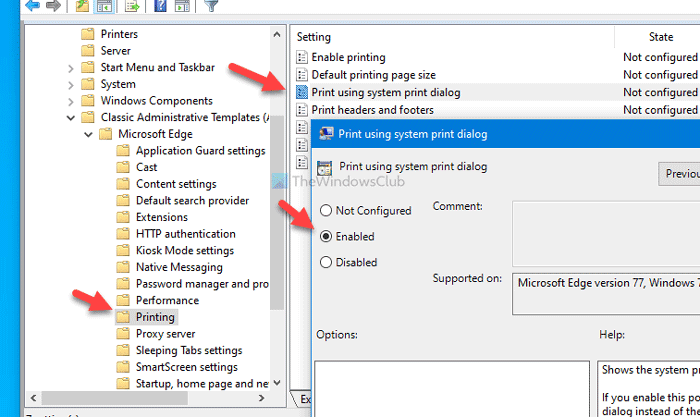Click the Print using system print dialog icon
This screenshot has width=700, height=417.
click(x=302, y=92)
